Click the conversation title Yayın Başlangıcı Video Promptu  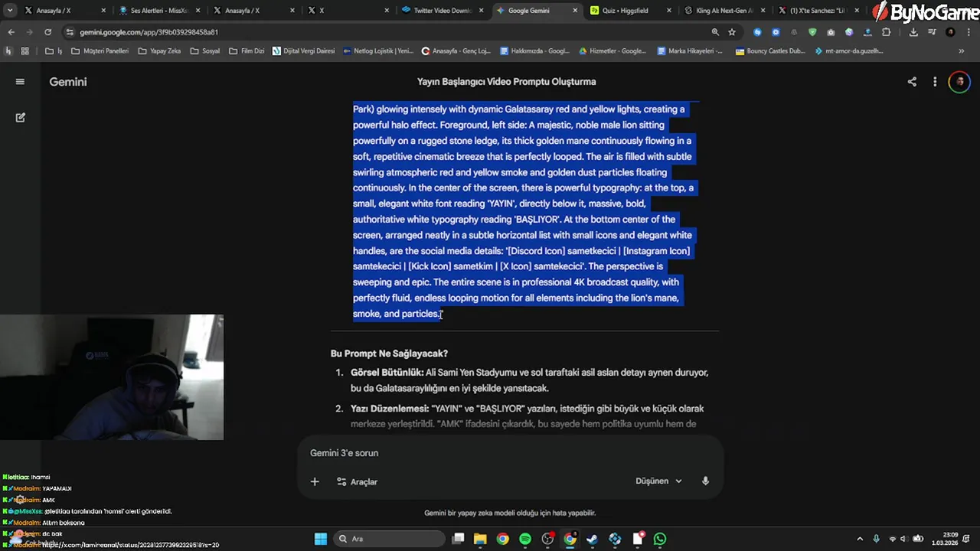click(x=506, y=82)
